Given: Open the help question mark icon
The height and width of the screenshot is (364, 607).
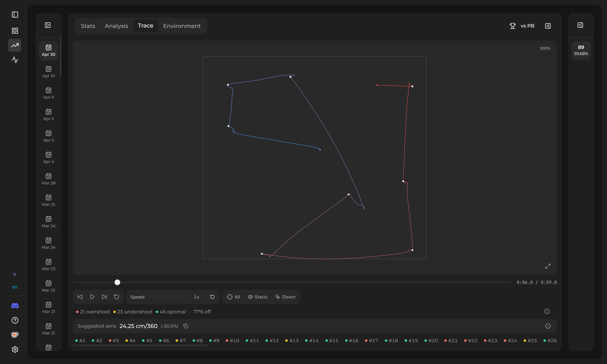Looking at the screenshot, I should [x=15, y=320].
